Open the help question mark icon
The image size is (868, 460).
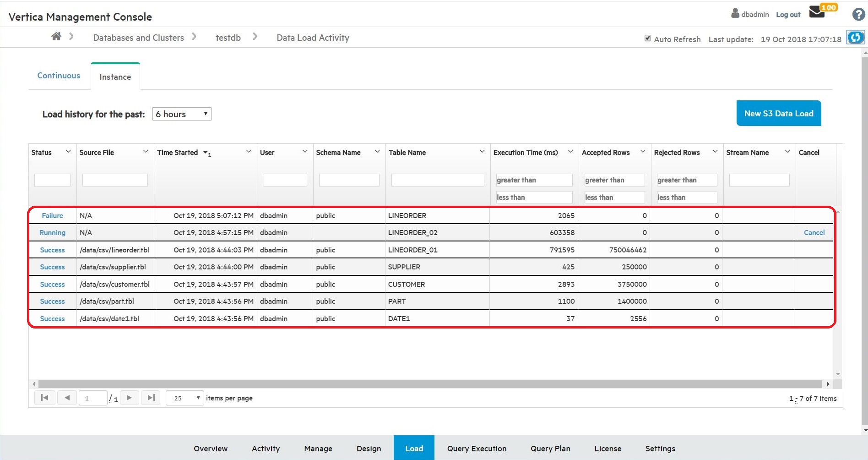coord(858,15)
